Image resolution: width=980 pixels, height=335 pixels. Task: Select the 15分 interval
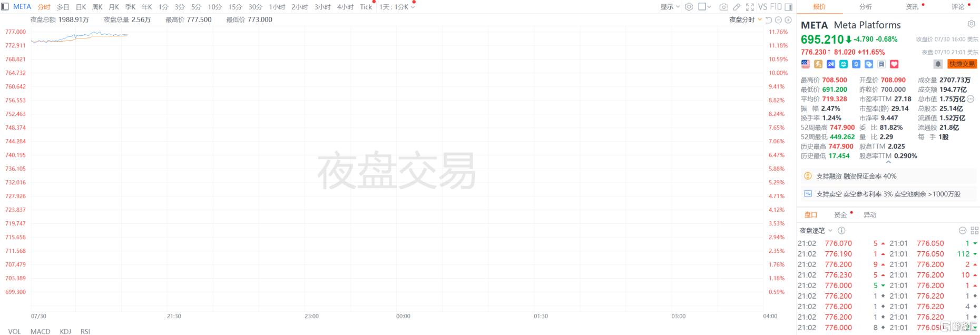pyautogui.click(x=235, y=7)
